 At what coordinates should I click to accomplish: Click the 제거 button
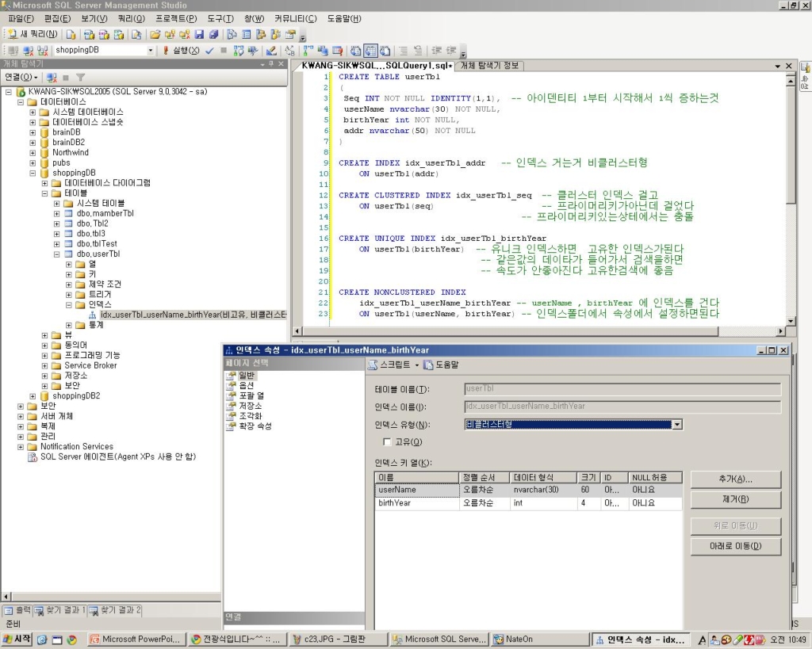(736, 500)
